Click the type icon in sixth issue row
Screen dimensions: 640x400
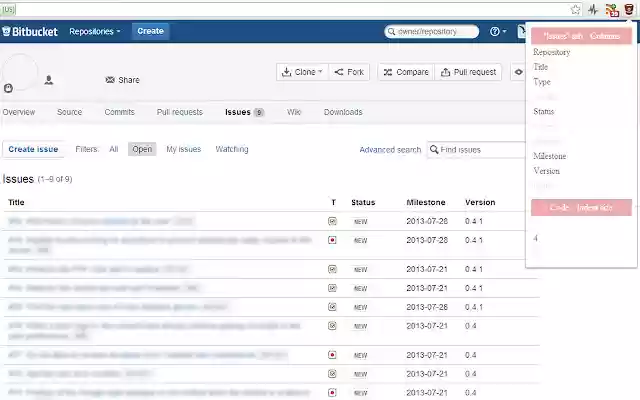click(332, 326)
